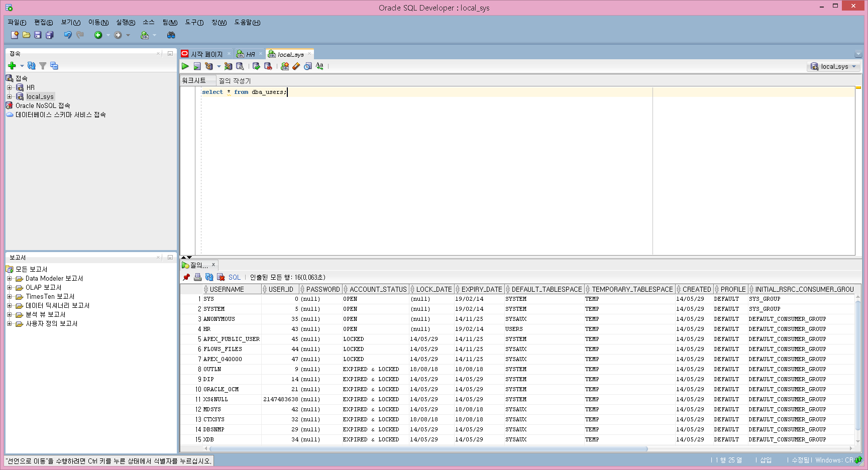Click the Run Script icon
868x470 pixels.
click(197, 66)
